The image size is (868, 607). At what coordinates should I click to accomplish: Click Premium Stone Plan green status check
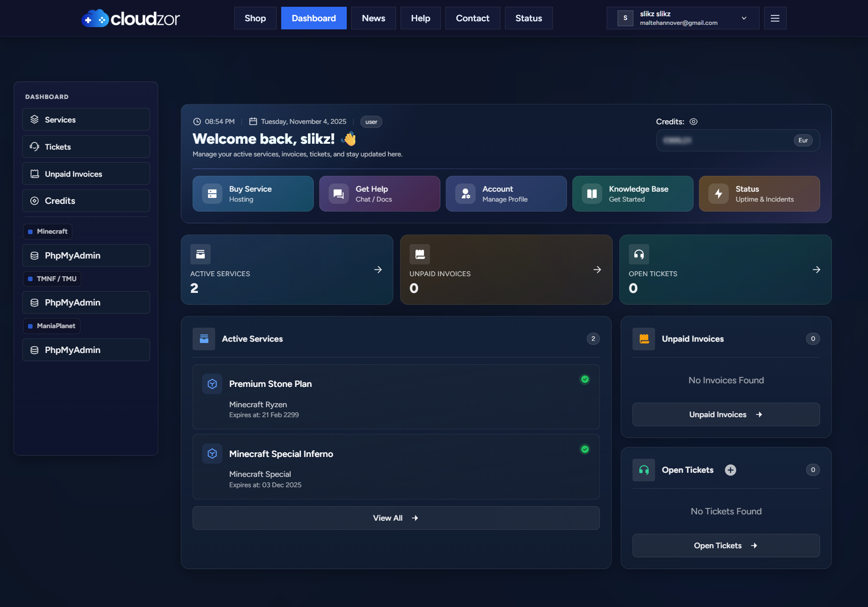(585, 379)
